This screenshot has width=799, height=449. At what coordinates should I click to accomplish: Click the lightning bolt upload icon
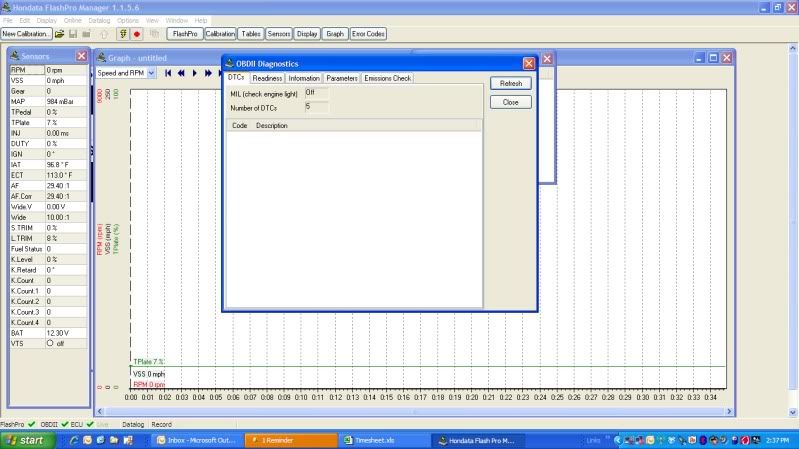[123, 34]
